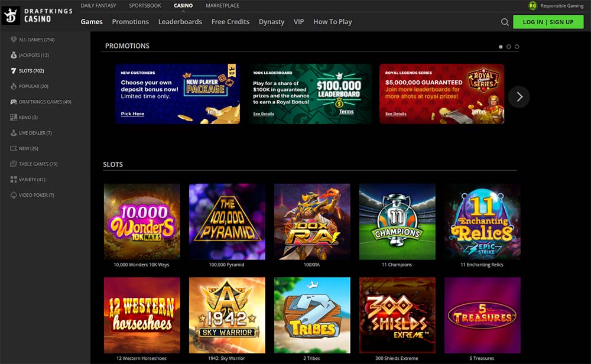
Task: Open 2 Tribes slot thumbnail
Action: (312, 316)
